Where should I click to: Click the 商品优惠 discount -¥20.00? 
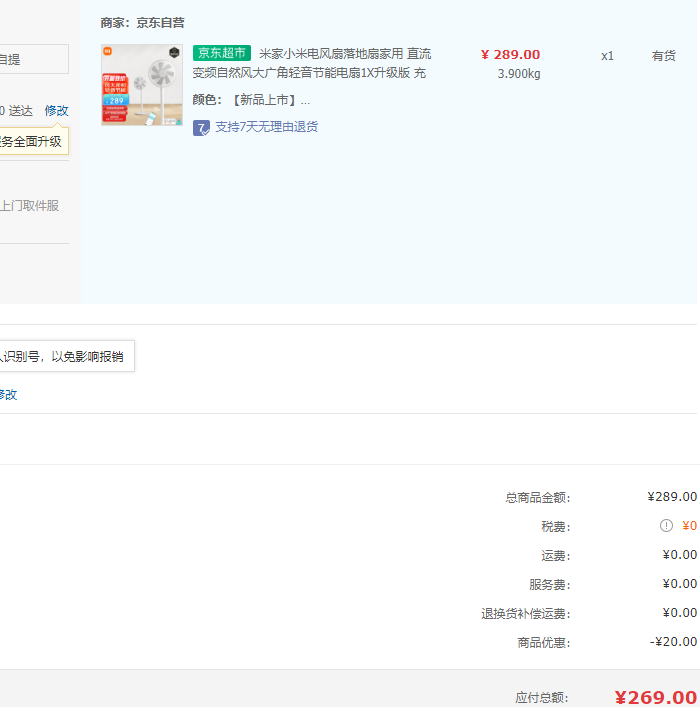pyautogui.click(x=673, y=642)
